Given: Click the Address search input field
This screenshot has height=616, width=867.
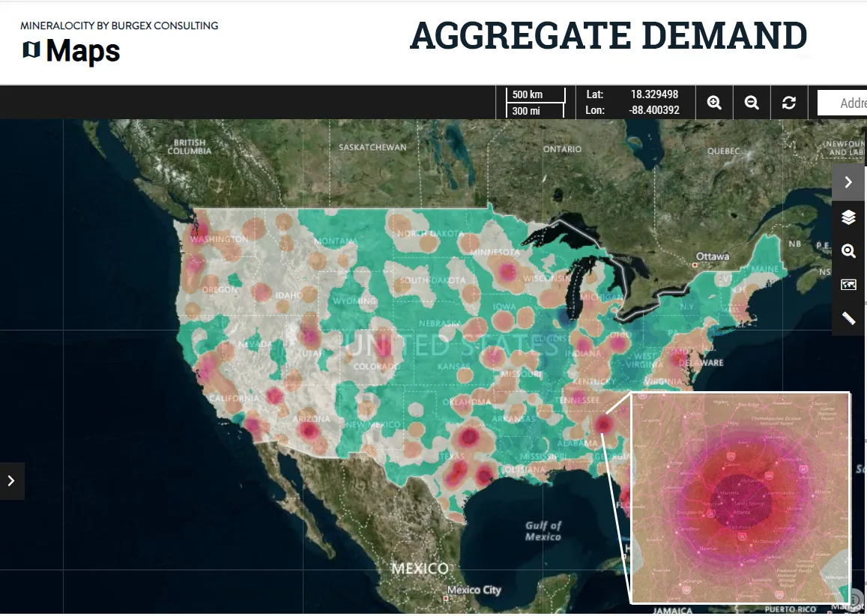Looking at the screenshot, I should [x=842, y=103].
